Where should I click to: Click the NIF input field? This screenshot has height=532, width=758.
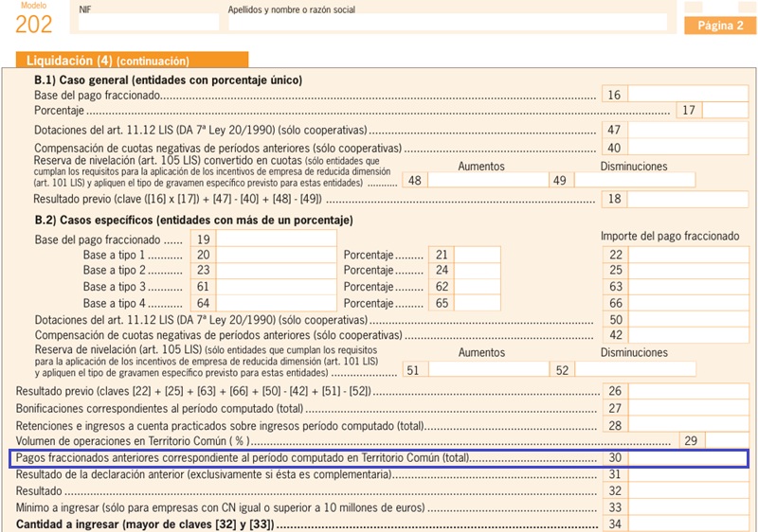coord(149,22)
